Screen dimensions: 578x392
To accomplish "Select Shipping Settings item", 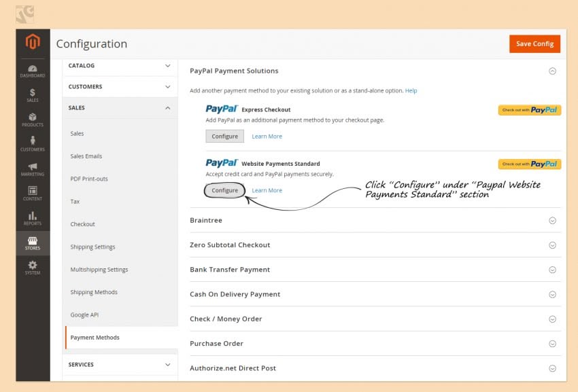I will click(92, 247).
